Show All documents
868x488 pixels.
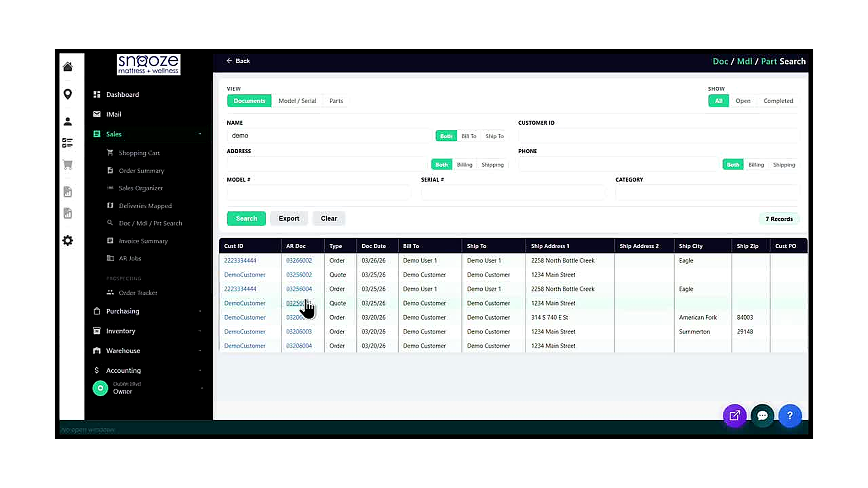tap(718, 101)
